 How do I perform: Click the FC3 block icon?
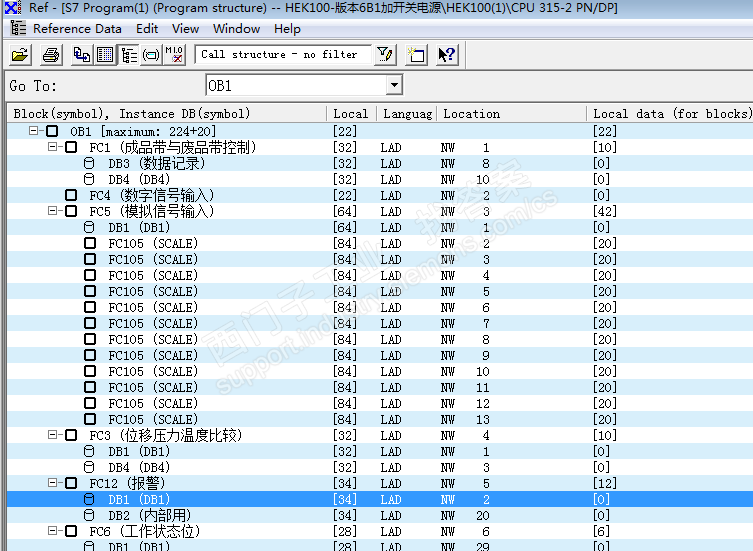[x=71, y=435]
